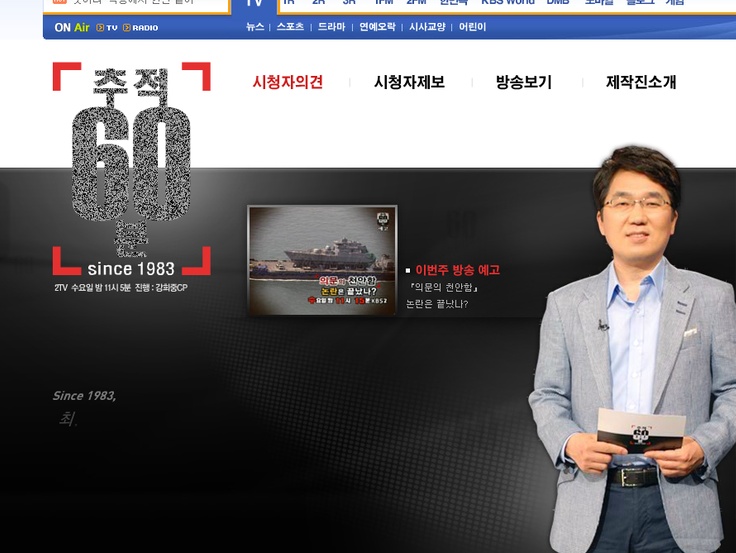
Task: Click the 『의문의 천안함』 title text
Action: point(444,287)
